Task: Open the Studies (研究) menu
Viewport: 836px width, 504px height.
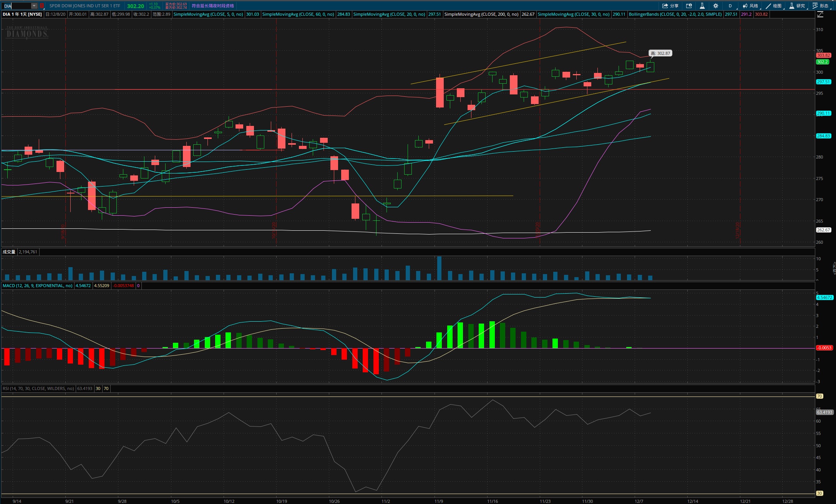Action: tap(797, 6)
